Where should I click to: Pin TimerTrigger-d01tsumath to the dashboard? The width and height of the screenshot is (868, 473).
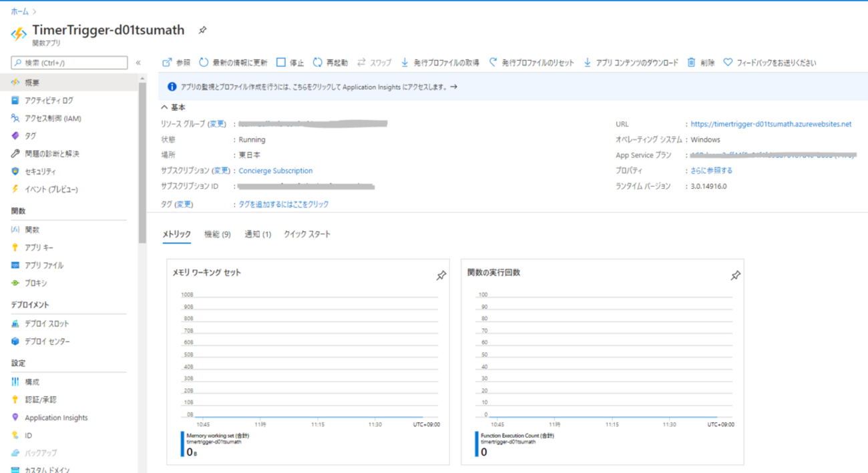(202, 30)
